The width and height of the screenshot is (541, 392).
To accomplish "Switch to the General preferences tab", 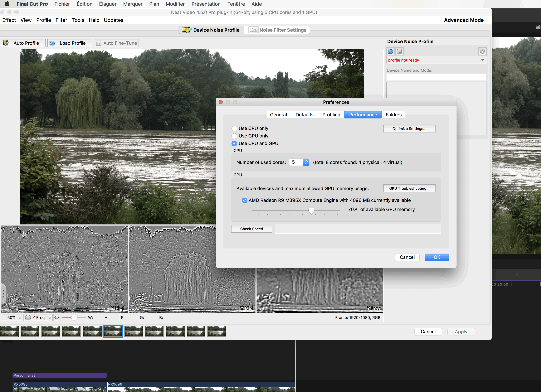I will tap(278, 115).
